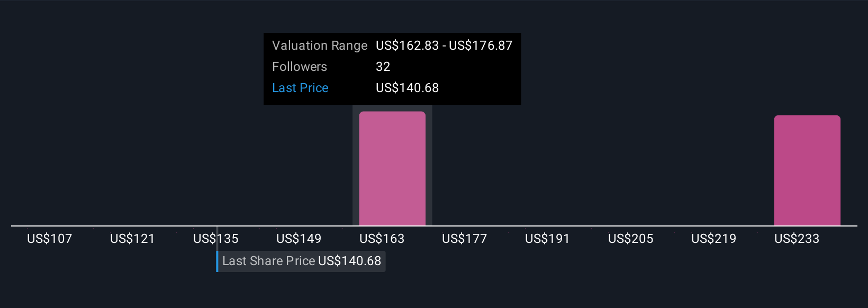Click the US$121 axis label
This screenshot has width=868, height=308.
[132, 239]
